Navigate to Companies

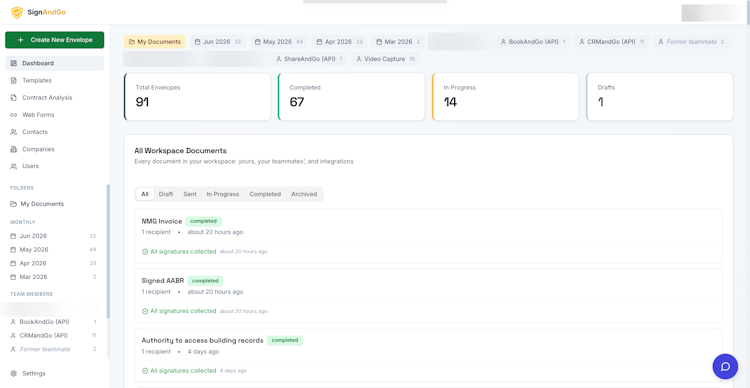55,149
